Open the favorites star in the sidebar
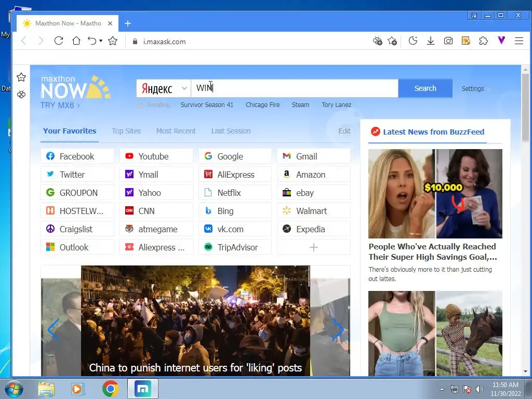The image size is (532, 399). pos(21,77)
